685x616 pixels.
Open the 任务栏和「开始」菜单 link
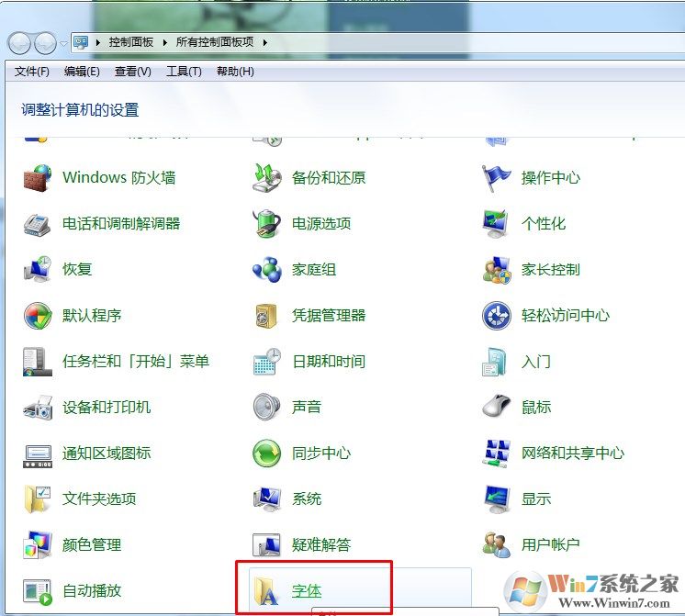click(x=136, y=362)
